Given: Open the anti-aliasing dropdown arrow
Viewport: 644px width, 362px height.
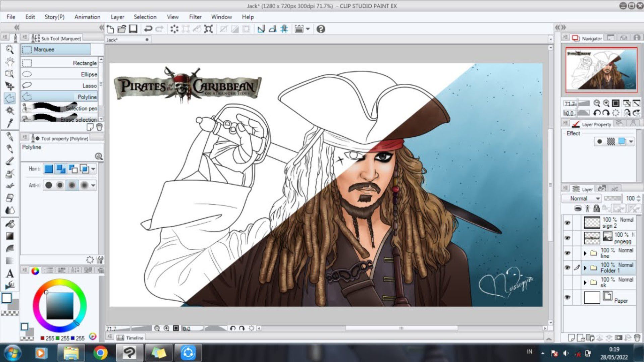Looking at the screenshot, I should [93, 185].
